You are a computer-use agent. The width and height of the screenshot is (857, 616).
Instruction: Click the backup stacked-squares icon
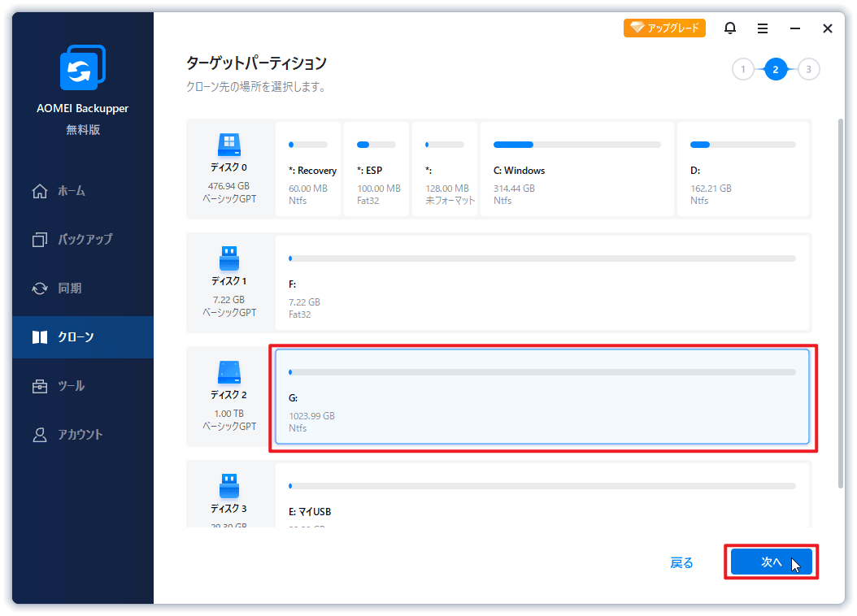click(40, 240)
